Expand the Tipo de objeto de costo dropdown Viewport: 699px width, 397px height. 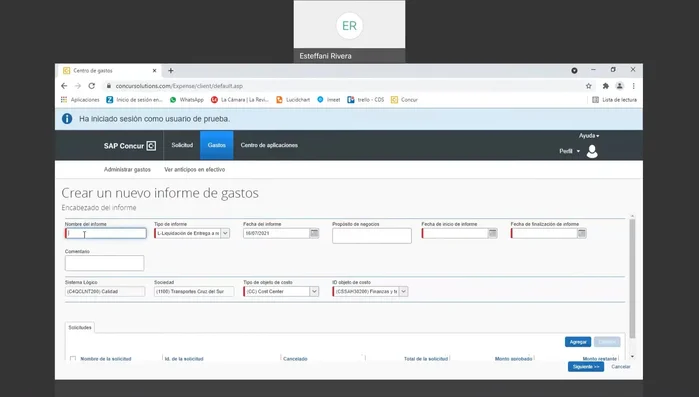pos(314,291)
